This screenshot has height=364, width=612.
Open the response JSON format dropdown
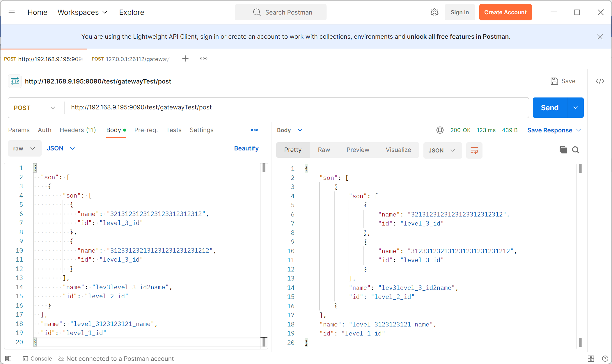442,150
